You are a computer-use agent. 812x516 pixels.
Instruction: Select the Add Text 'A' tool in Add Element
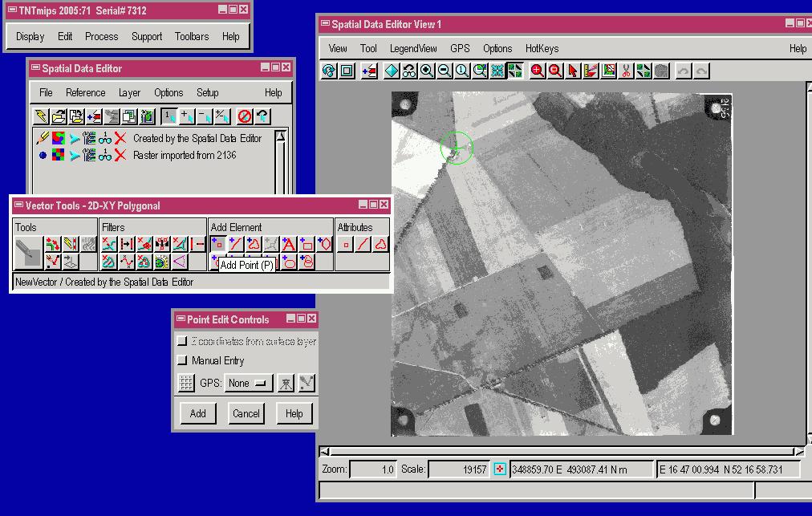pyautogui.click(x=288, y=243)
